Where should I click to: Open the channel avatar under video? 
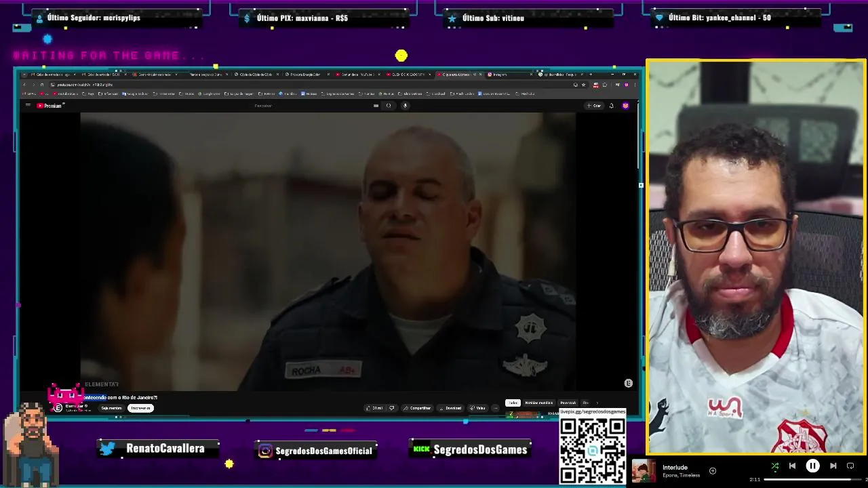[58, 407]
